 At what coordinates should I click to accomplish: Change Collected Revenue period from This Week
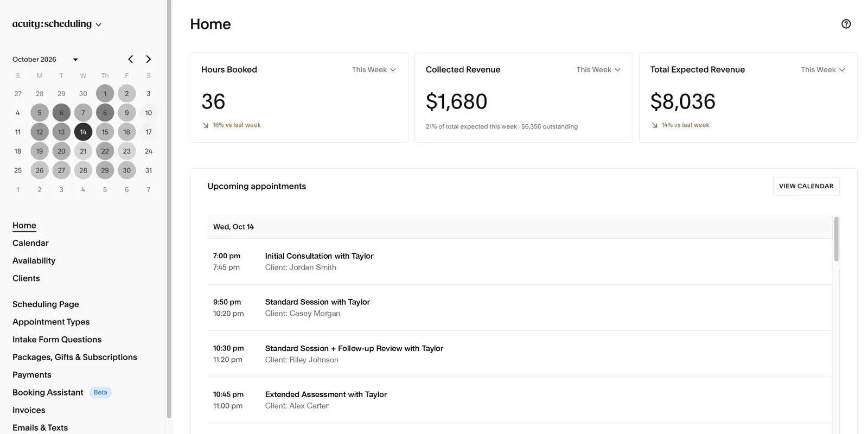tap(598, 69)
